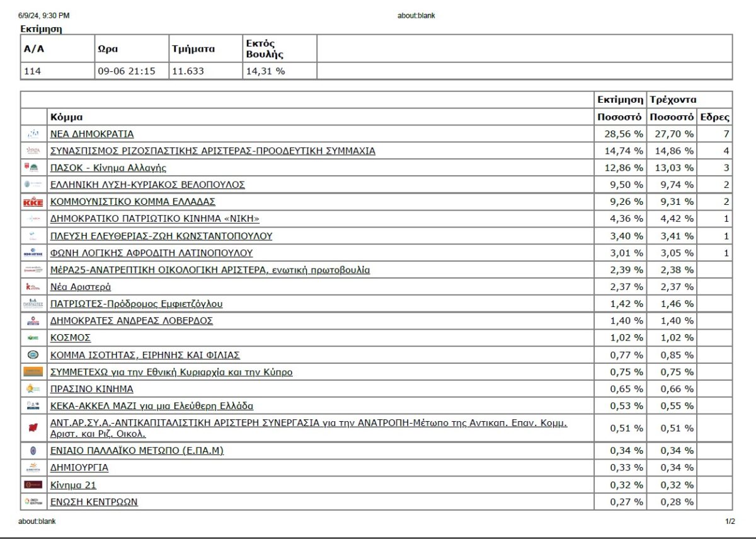The image size is (756, 539).
Task: Click the red ΑΝΤ.ΑΡ.ΣΥ.Α. logo icon
Action: (33, 428)
